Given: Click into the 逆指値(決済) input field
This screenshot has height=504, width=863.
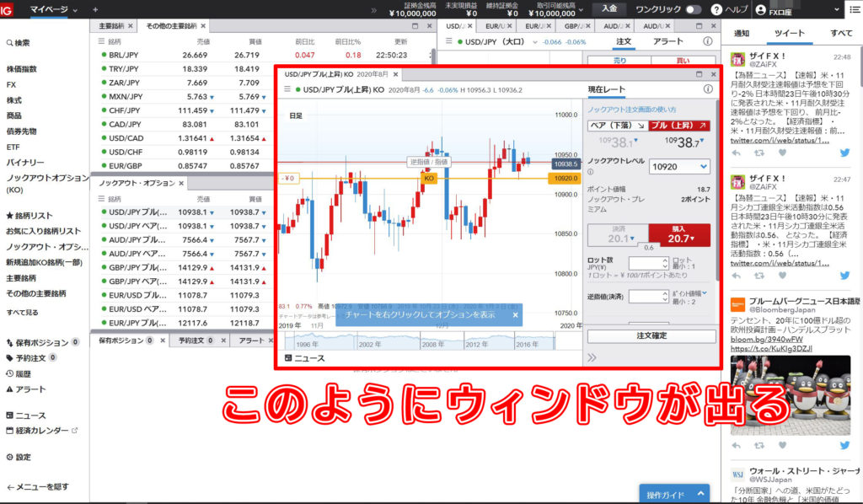Looking at the screenshot, I should coord(645,297).
